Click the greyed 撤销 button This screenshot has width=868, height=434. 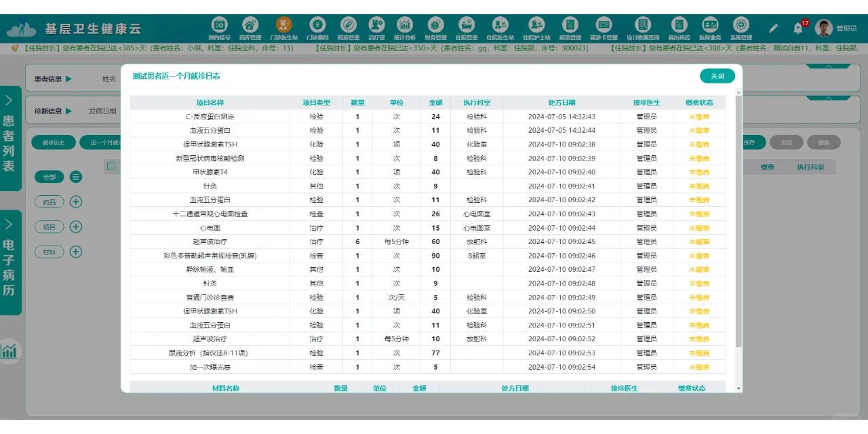pos(824,142)
